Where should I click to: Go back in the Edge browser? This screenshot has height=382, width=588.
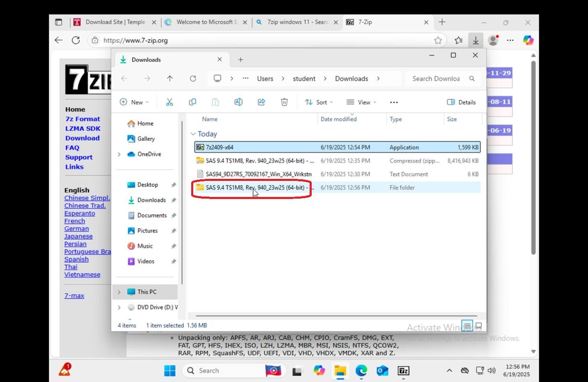click(x=58, y=40)
